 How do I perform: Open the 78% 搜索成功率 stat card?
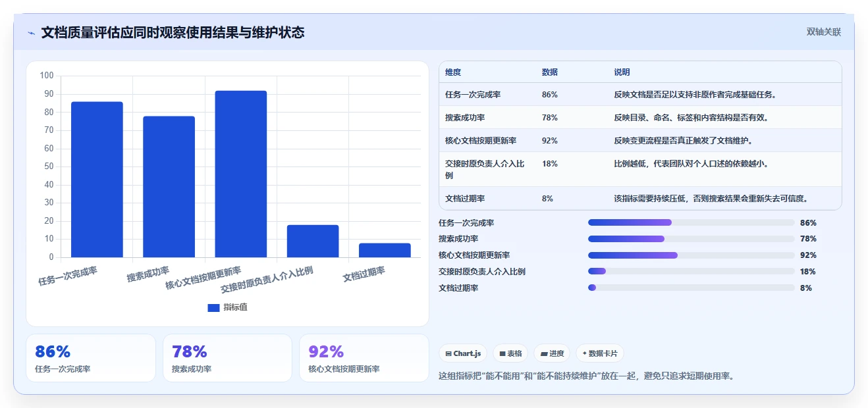tap(227, 358)
